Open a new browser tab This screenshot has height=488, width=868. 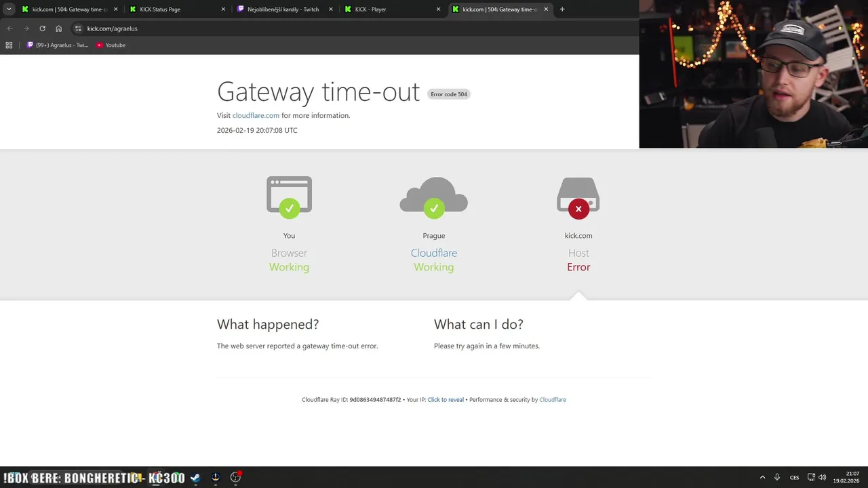click(x=562, y=9)
